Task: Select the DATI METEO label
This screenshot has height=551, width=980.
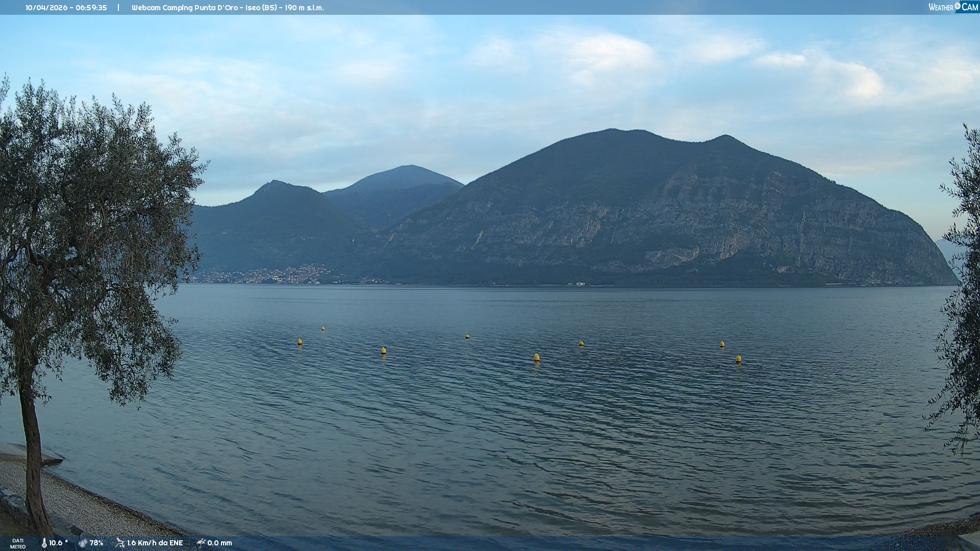Action: click(18, 543)
